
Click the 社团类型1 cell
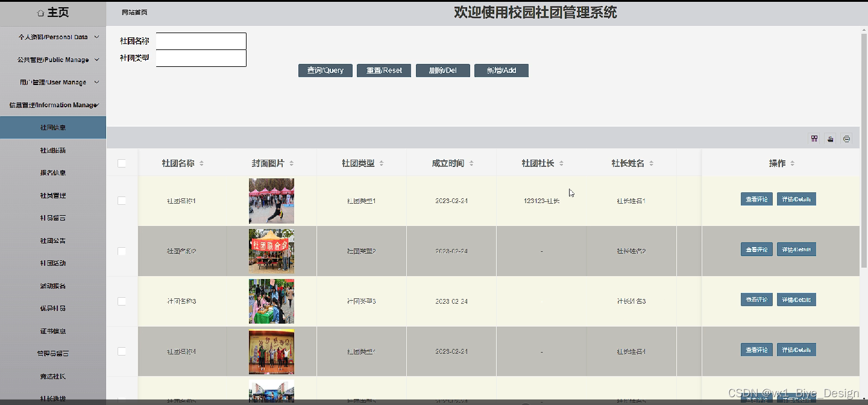(362, 201)
